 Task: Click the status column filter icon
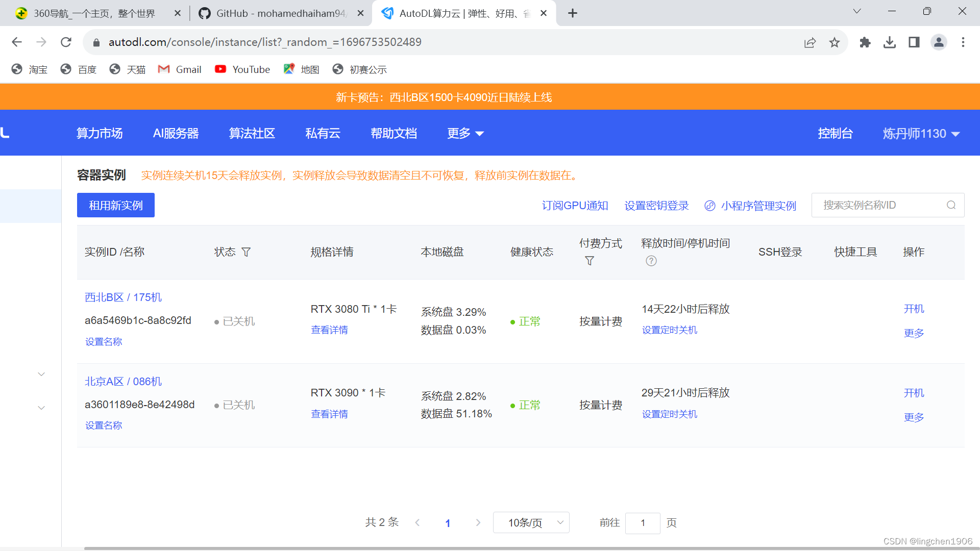tap(246, 252)
